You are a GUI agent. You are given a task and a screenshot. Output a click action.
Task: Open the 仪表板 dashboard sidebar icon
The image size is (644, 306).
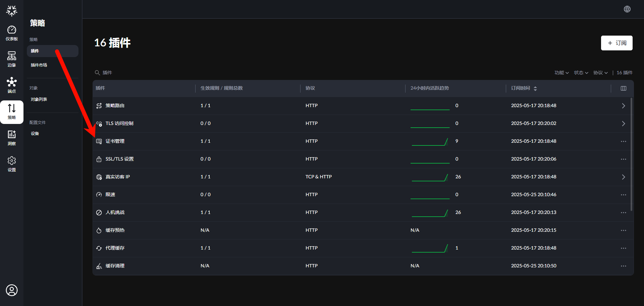(12, 33)
